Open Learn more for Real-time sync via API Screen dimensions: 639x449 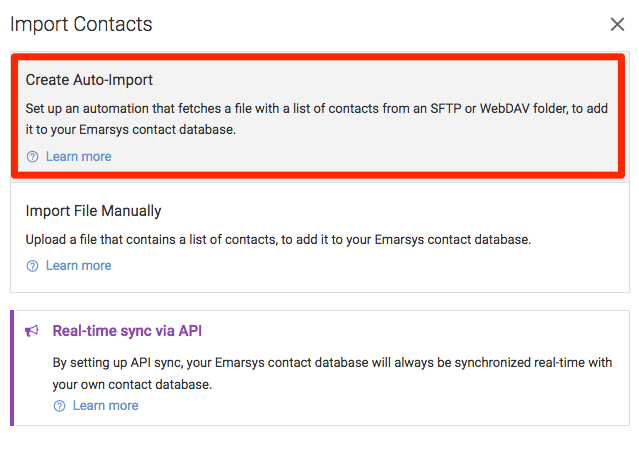pos(106,406)
